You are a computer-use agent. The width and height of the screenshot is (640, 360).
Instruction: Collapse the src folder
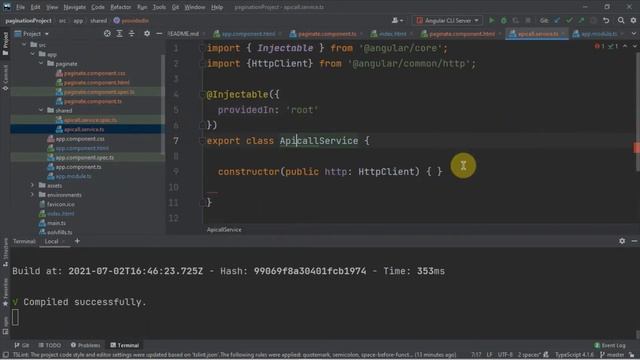[x=24, y=44]
